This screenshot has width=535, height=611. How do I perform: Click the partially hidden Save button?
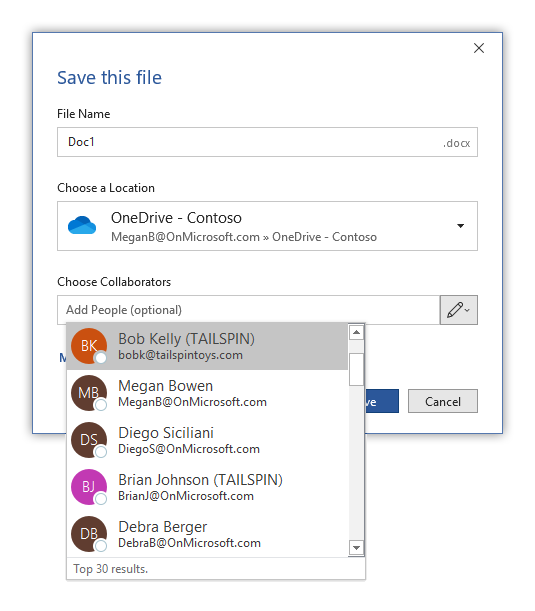coord(382,401)
